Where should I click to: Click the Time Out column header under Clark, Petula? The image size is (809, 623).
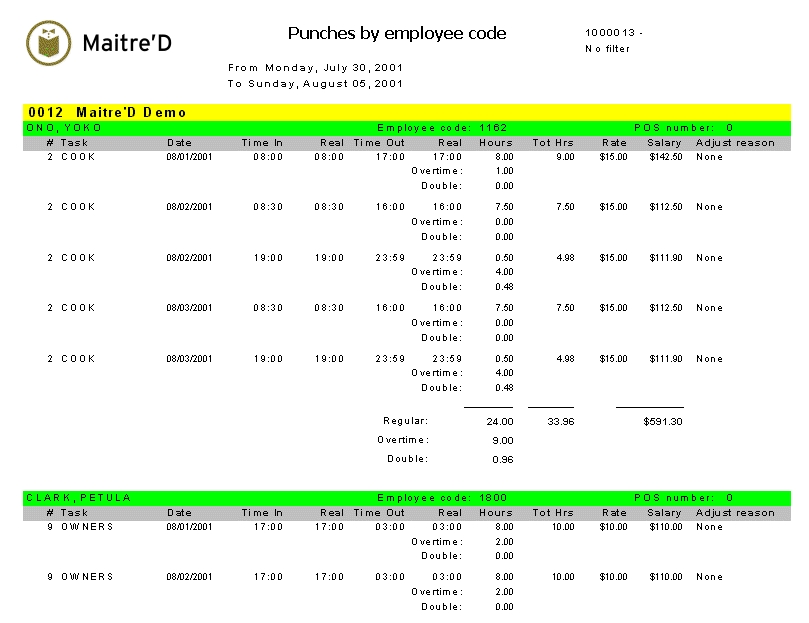[379, 513]
